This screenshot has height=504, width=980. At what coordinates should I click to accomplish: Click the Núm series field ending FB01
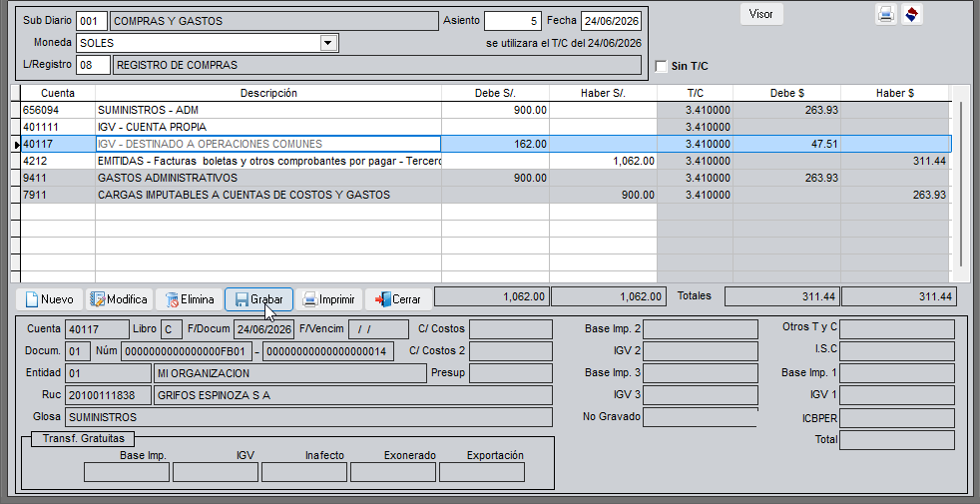pyautogui.click(x=188, y=351)
